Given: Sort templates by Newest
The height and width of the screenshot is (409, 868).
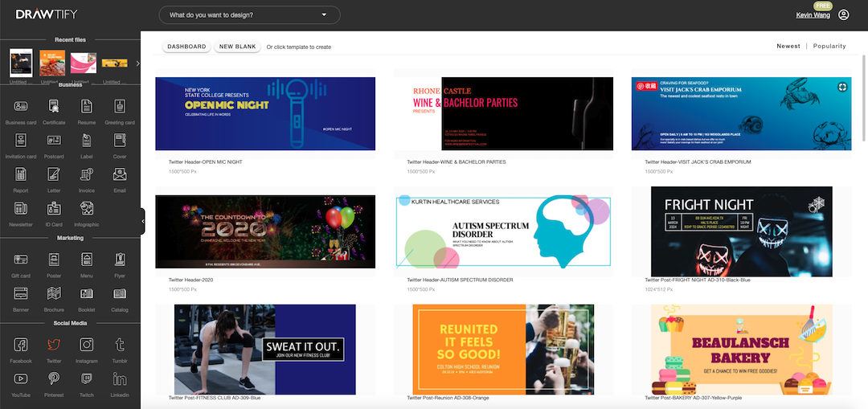Looking at the screenshot, I should 788,46.
